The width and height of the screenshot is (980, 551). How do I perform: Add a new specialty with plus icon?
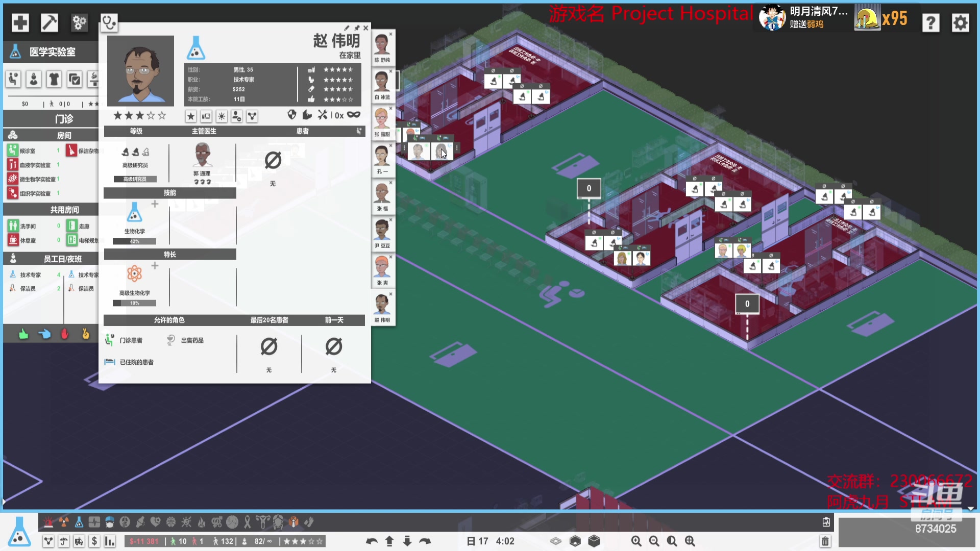[x=155, y=266]
